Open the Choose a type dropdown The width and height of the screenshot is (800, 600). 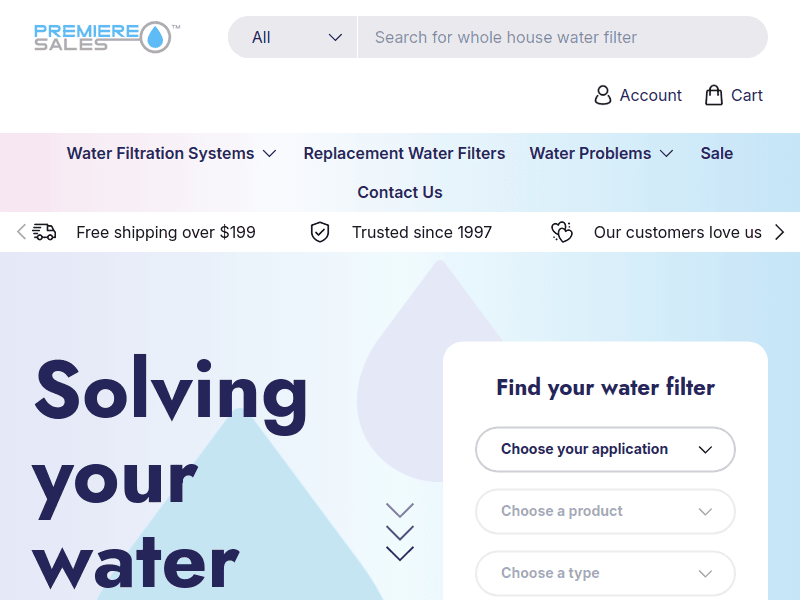(605, 573)
